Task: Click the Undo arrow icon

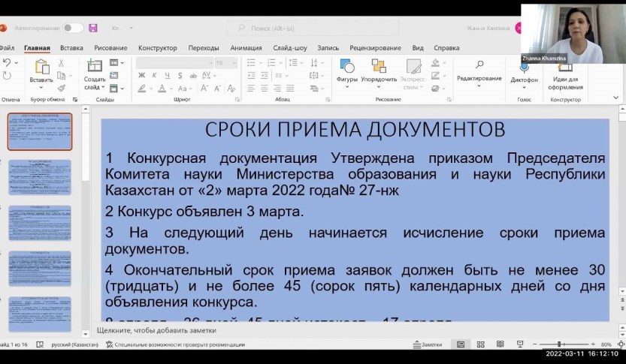Action: pyautogui.click(x=7, y=63)
